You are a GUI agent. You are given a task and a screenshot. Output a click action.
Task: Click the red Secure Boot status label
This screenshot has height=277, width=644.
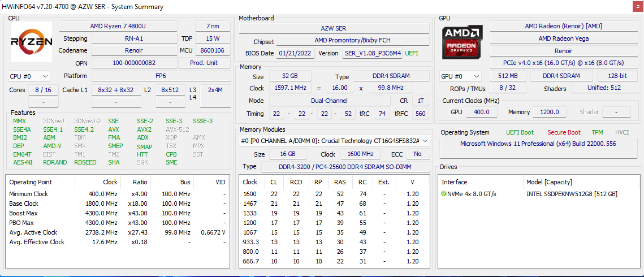coord(564,132)
